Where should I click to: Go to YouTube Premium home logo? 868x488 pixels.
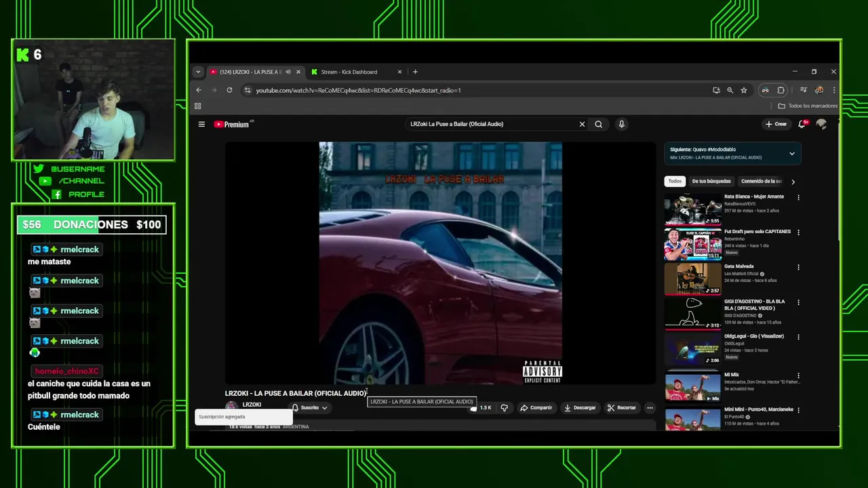(x=231, y=124)
